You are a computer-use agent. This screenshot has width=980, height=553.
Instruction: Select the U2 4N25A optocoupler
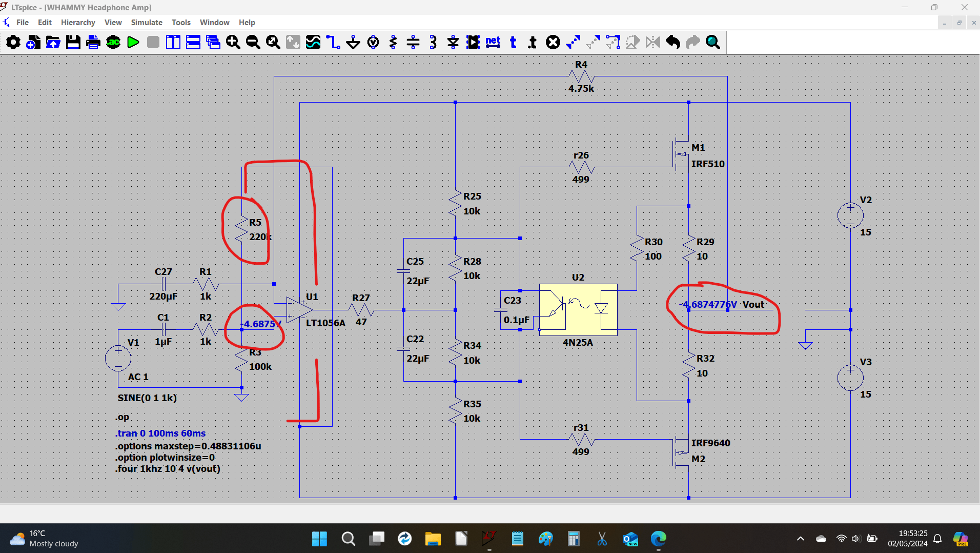click(578, 310)
